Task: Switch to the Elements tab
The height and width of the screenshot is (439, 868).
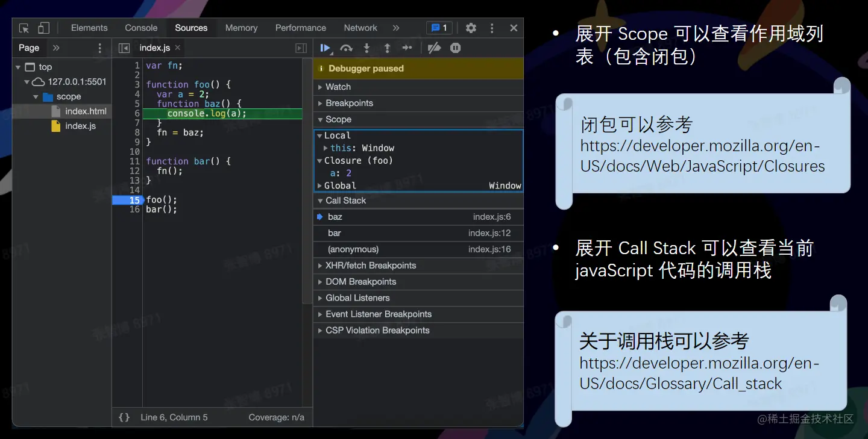Action: (89, 28)
